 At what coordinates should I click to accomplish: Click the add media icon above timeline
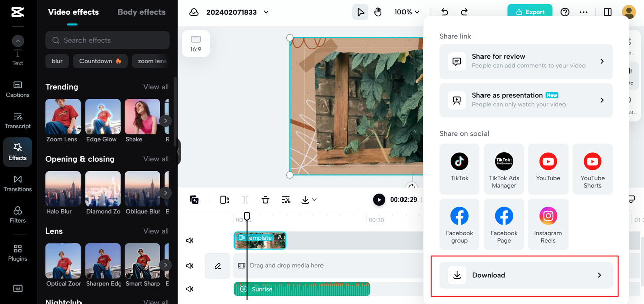[194, 200]
